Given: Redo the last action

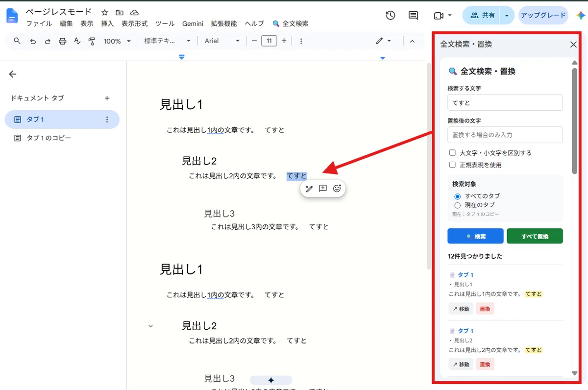Looking at the screenshot, I should (48, 41).
